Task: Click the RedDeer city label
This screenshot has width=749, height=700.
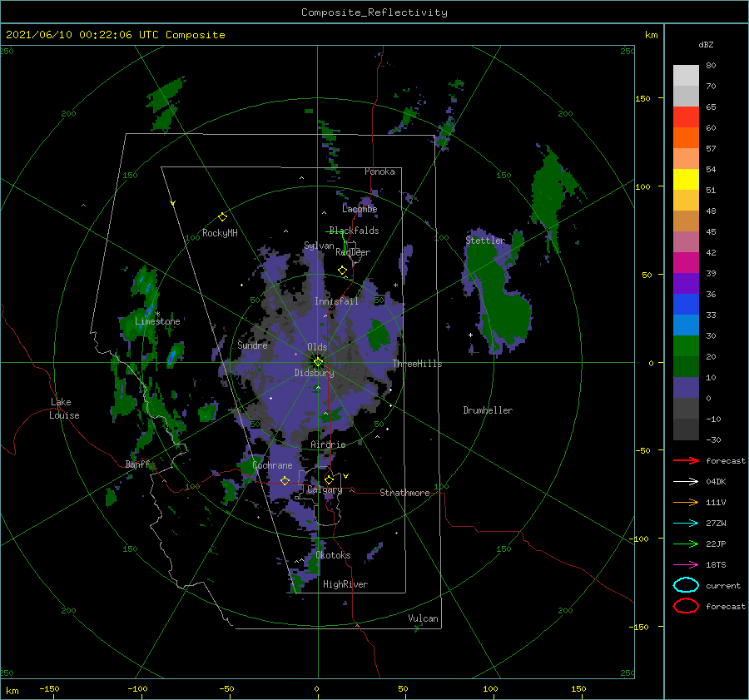Action: tap(353, 252)
